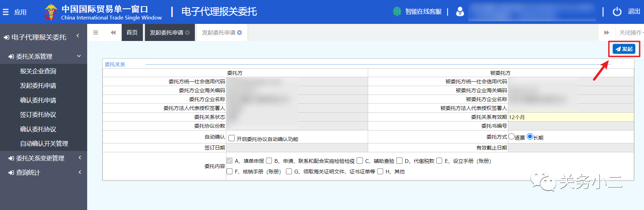644x210 pixels.
Task: Open 确认委托协议 in sidebar
Action: [x=38, y=129]
